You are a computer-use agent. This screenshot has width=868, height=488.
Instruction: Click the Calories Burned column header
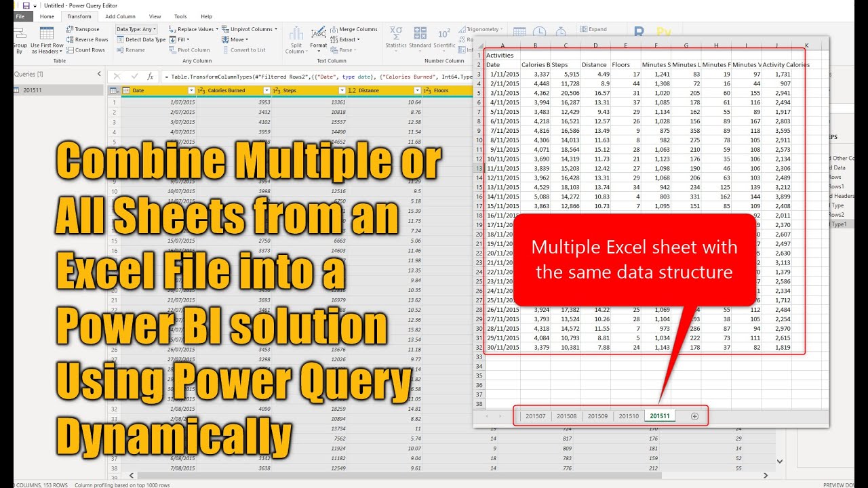(233, 90)
